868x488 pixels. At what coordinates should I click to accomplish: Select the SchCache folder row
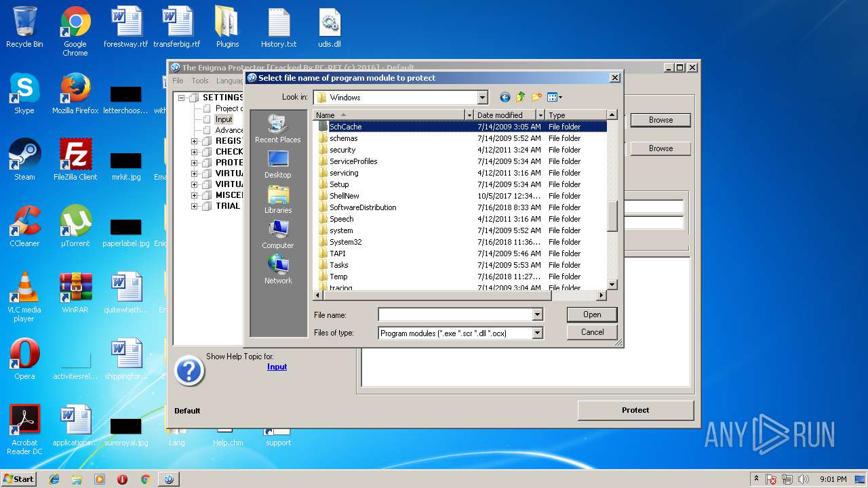pyautogui.click(x=460, y=127)
